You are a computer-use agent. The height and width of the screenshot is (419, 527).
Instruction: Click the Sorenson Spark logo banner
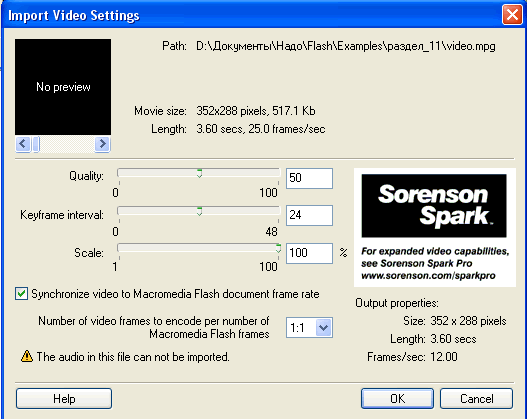[x=434, y=206]
